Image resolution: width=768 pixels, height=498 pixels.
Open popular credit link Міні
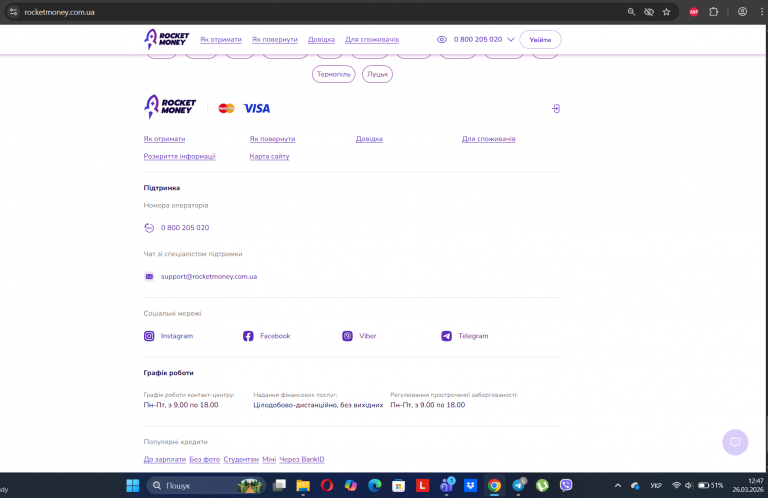tap(269, 459)
